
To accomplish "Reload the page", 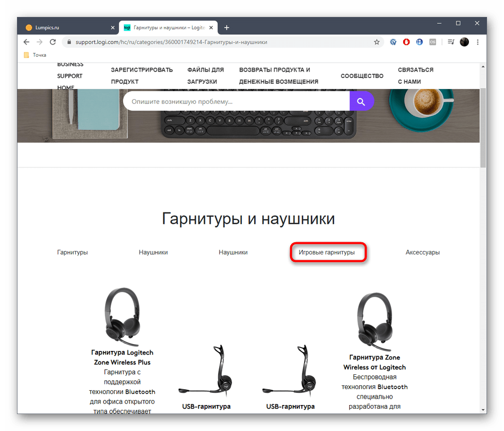I will pyautogui.click(x=53, y=42).
